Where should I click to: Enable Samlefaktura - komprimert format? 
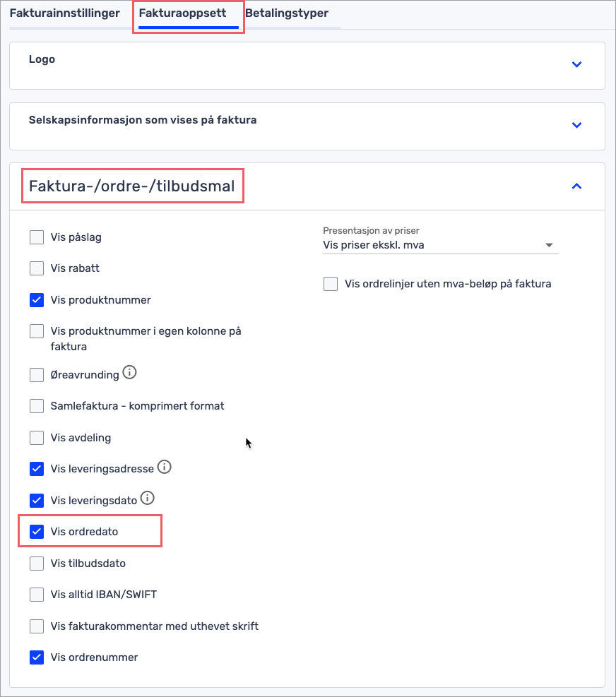pos(37,406)
